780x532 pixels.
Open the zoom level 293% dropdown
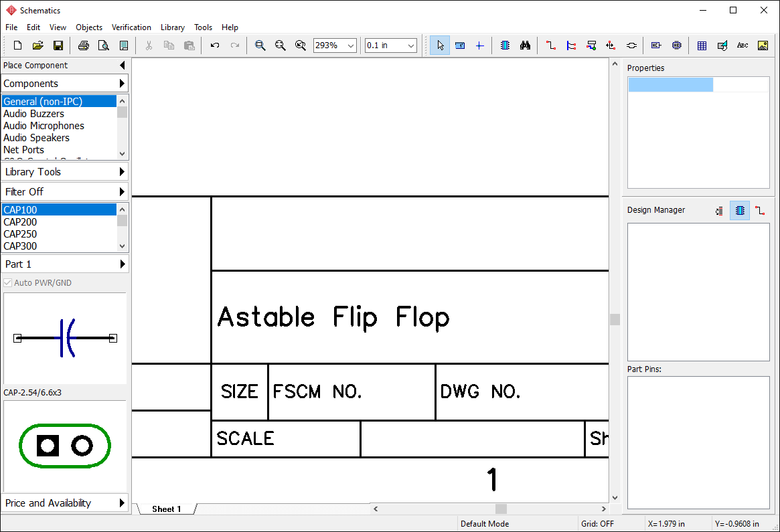(351, 46)
